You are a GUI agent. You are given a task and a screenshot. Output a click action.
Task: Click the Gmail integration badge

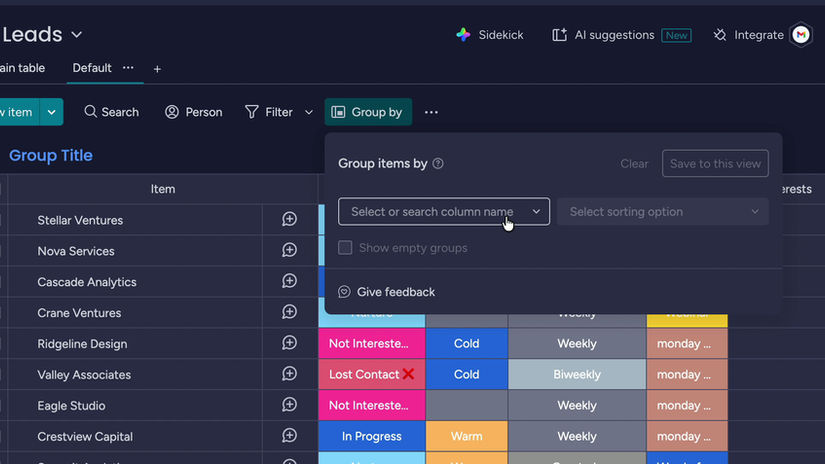(801, 35)
